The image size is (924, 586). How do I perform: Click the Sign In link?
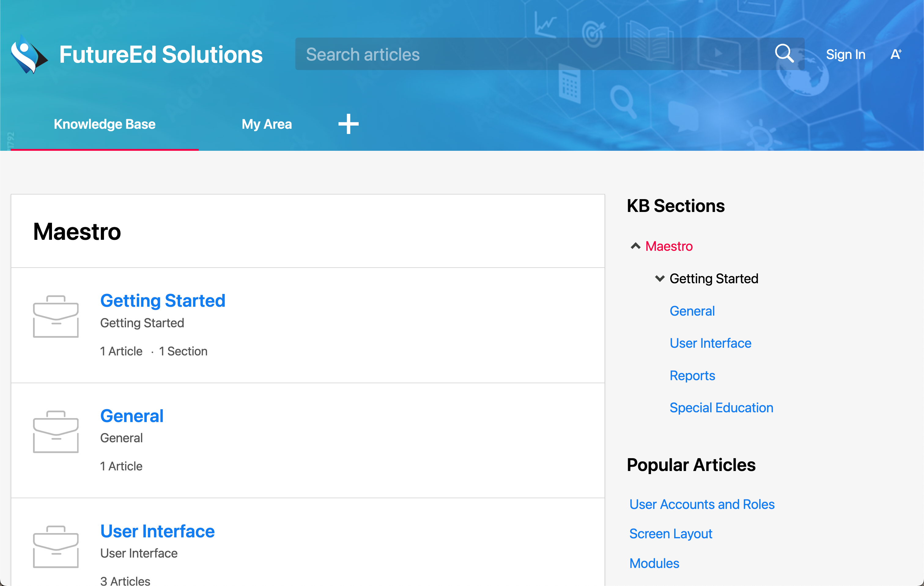click(x=845, y=54)
